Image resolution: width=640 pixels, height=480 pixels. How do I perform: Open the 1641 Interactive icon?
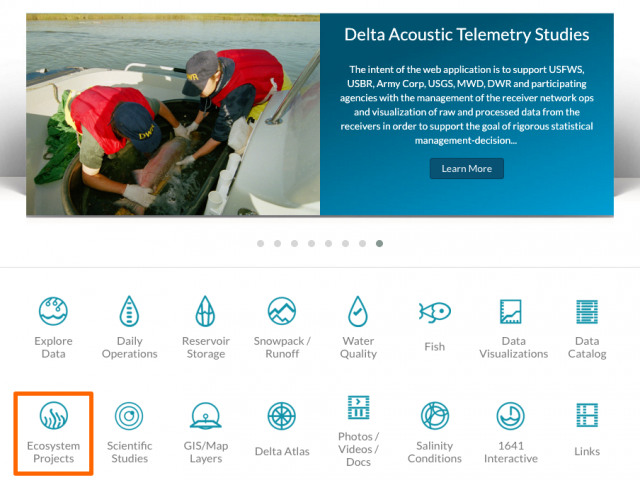[x=511, y=416]
